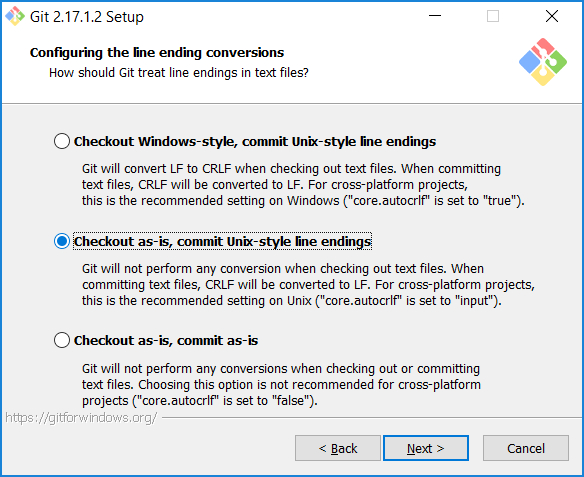Go back with the Back button
The image size is (584, 477).
(x=338, y=448)
